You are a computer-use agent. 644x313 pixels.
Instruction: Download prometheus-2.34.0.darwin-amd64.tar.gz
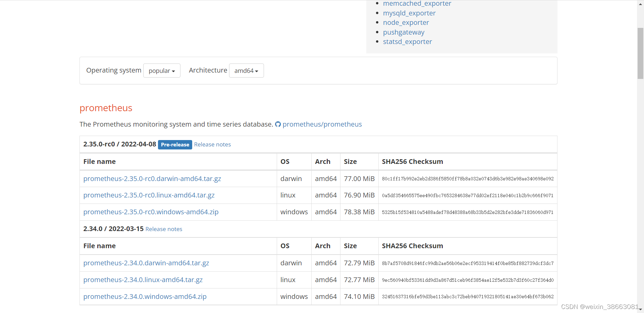146,263
